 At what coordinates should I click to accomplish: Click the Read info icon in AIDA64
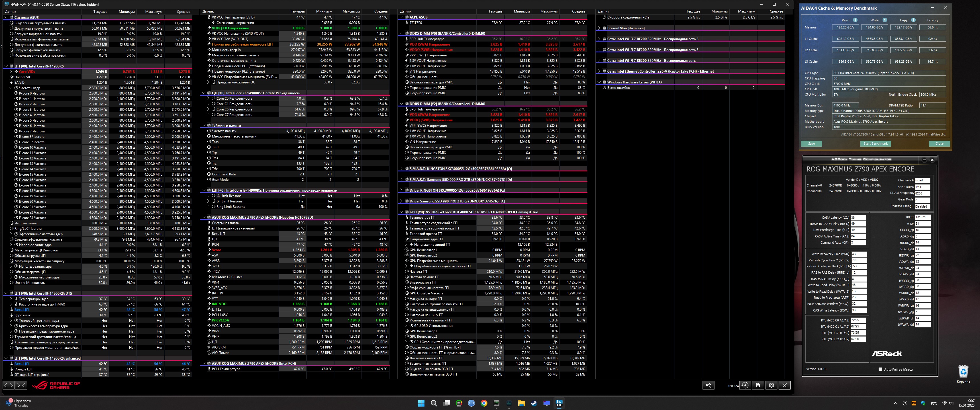[x=855, y=20]
